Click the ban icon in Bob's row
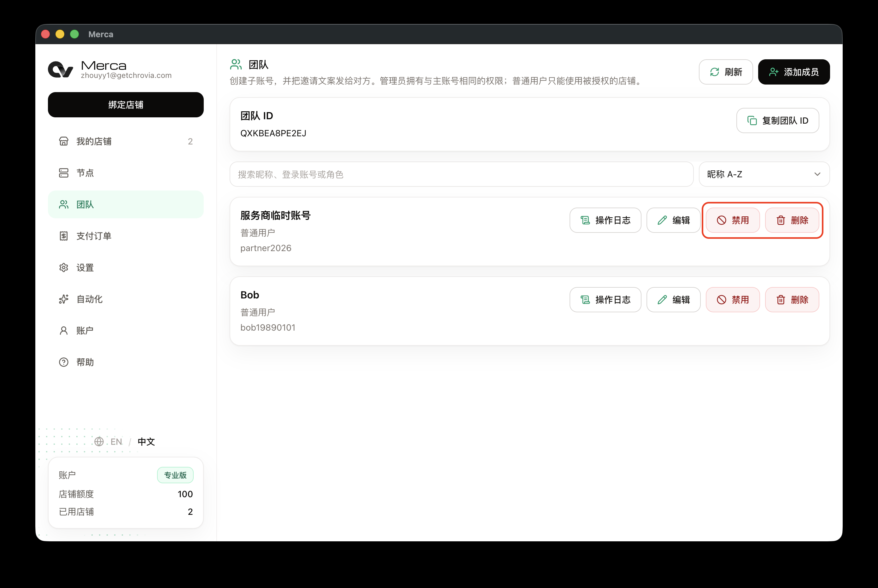The image size is (878, 588). pyautogui.click(x=722, y=300)
